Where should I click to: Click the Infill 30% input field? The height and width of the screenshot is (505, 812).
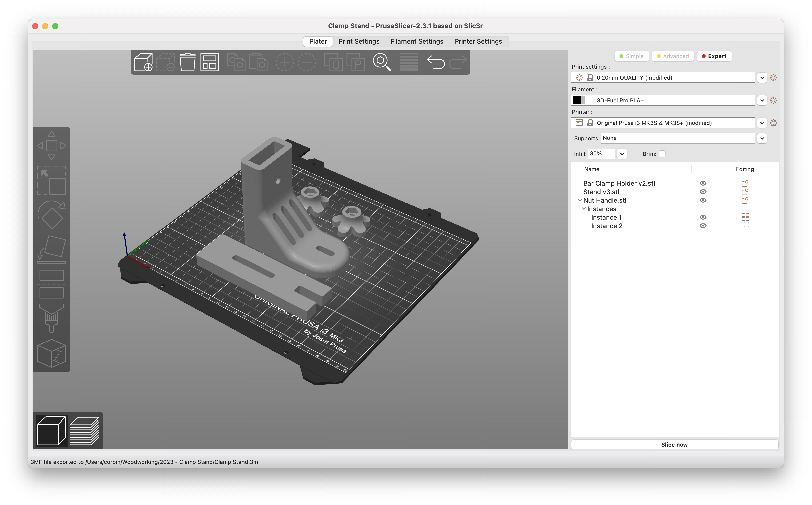(601, 154)
